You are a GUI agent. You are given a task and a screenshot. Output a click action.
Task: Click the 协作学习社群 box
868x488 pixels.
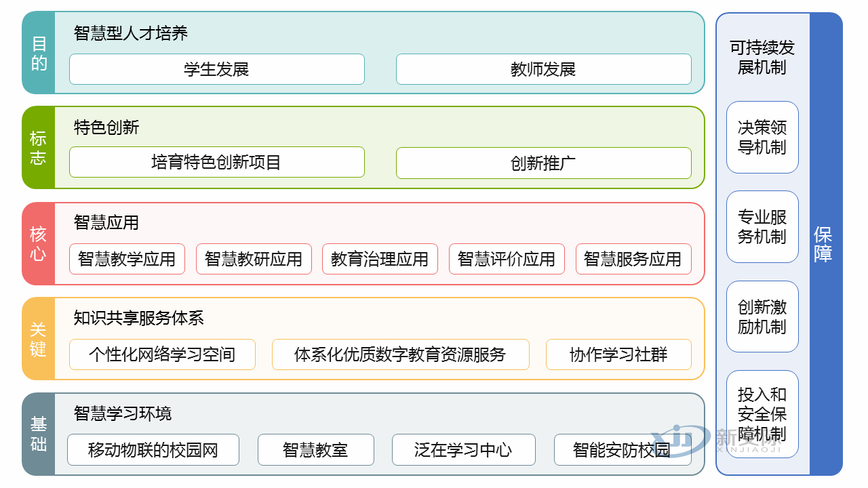[x=618, y=354]
